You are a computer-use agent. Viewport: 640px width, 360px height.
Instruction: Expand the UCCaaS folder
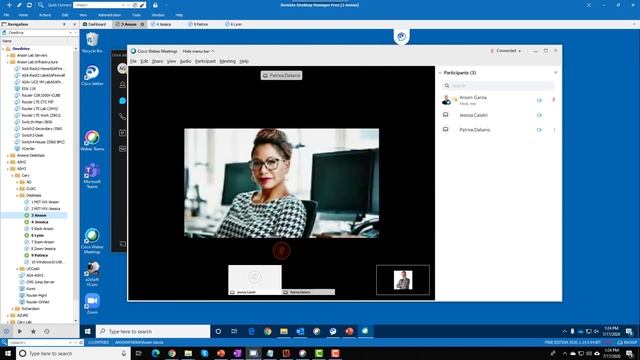(x=18, y=269)
